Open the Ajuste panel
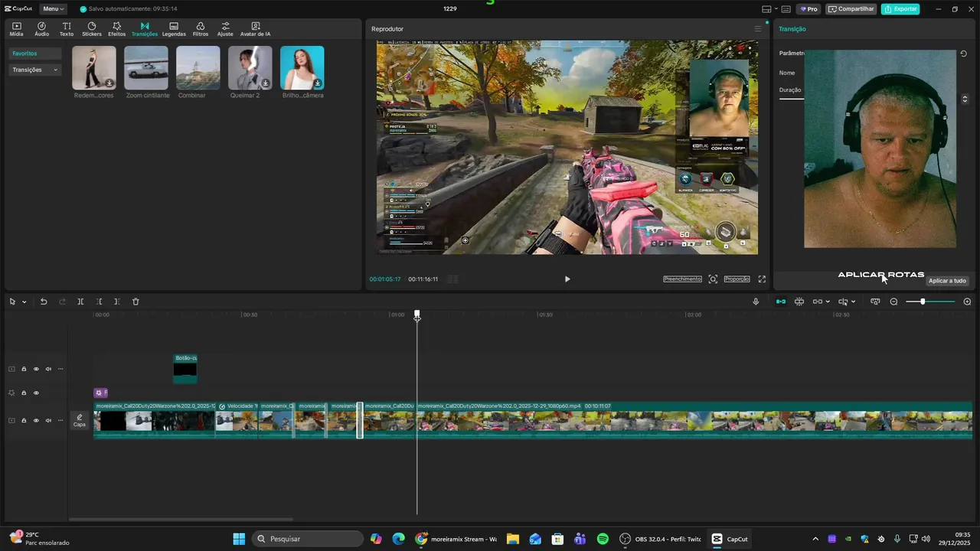The image size is (980, 551). tap(225, 29)
